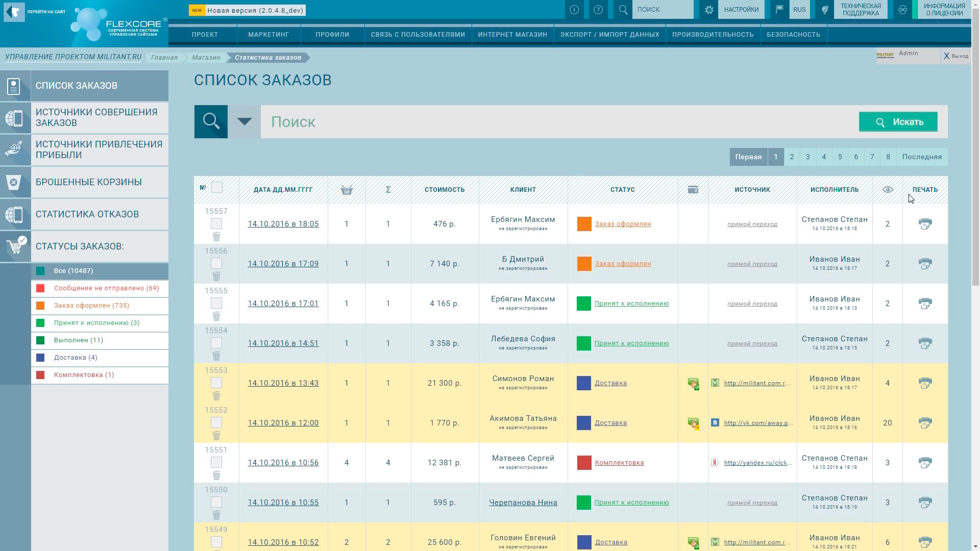980x551 pixels.
Task: Click the eye views column header
Action: coord(888,190)
